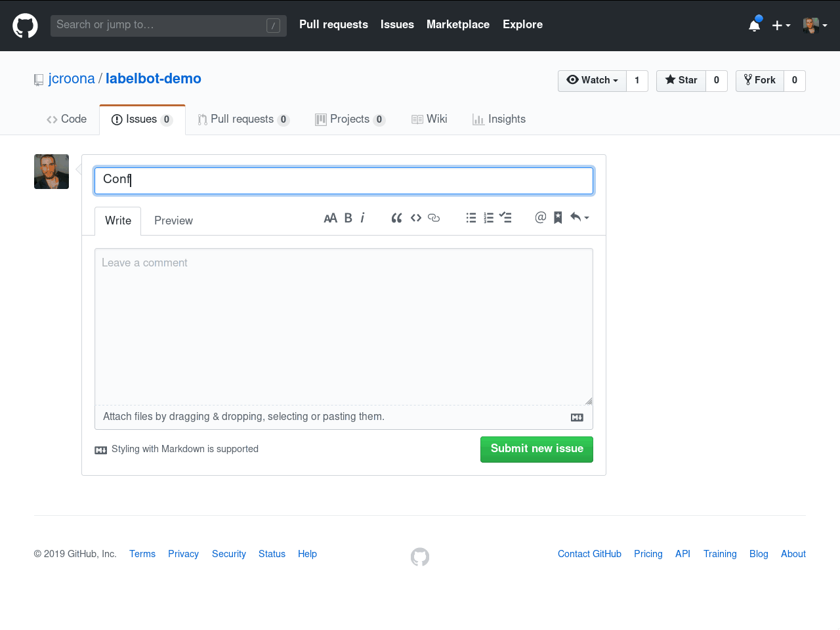Open Marketplace in the top navigation

(x=458, y=25)
